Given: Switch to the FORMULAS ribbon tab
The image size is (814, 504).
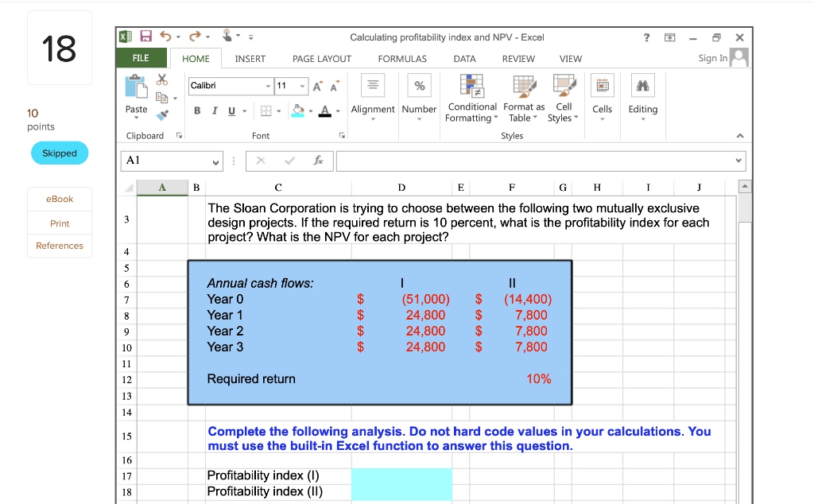Looking at the screenshot, I should coord(401,58).
